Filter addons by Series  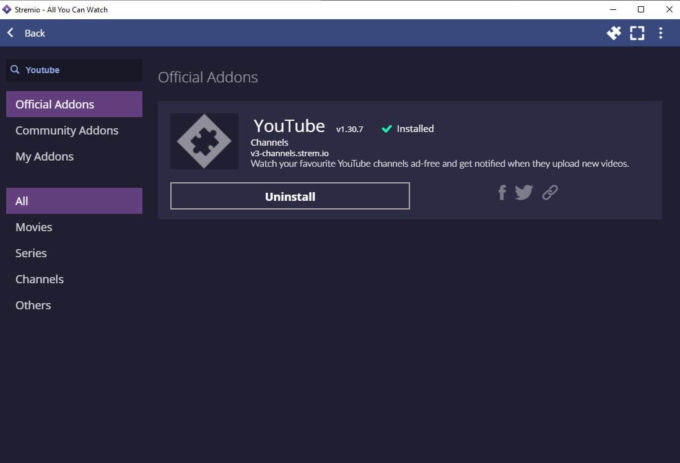point(31,253)
